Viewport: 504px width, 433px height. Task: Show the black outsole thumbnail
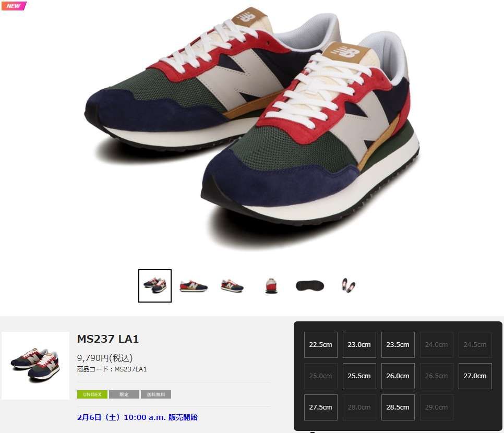(x=310, y=286)
